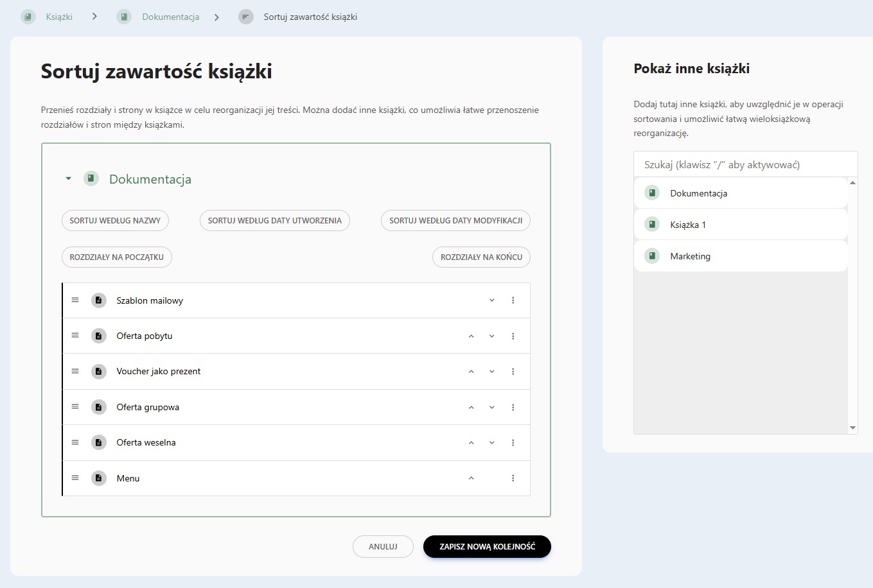The image size is (873, 588).
Task: Move Voucher jako prezent up with arrow
Action: (x=471, y=372)
